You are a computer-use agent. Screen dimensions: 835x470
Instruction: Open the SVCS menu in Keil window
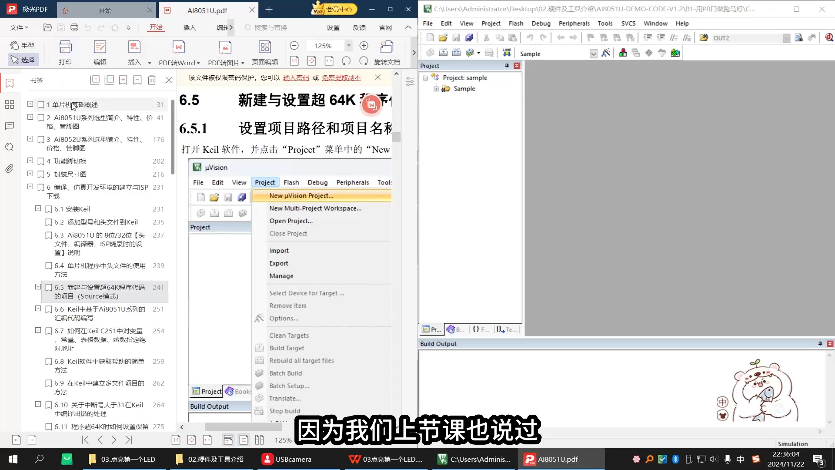[x=628, y=23]
